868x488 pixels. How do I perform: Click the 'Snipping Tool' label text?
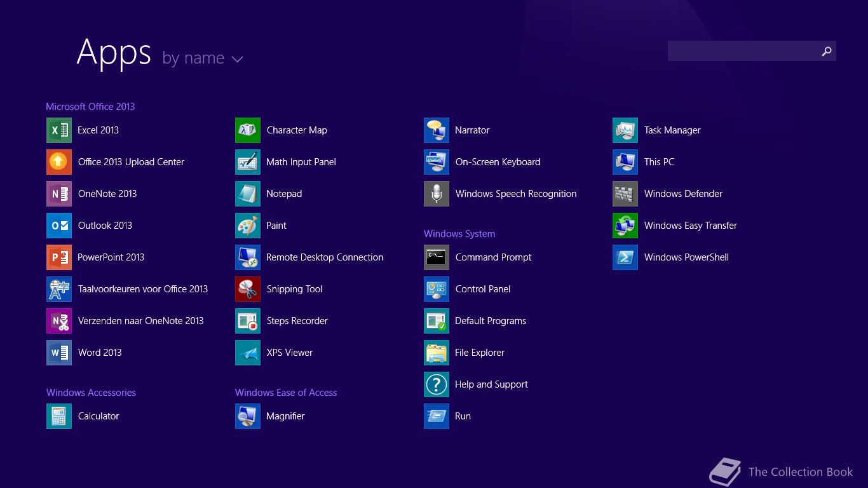click(294, 289)
